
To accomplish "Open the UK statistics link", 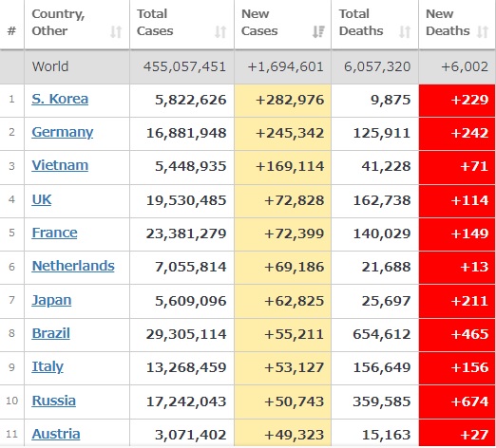I will pyautogui.click(x=42, y=199).
